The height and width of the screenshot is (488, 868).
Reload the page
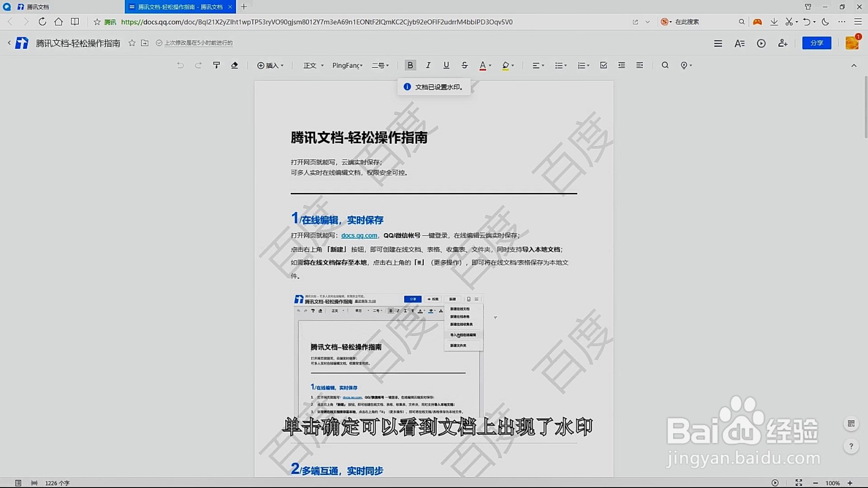[42, 22]
